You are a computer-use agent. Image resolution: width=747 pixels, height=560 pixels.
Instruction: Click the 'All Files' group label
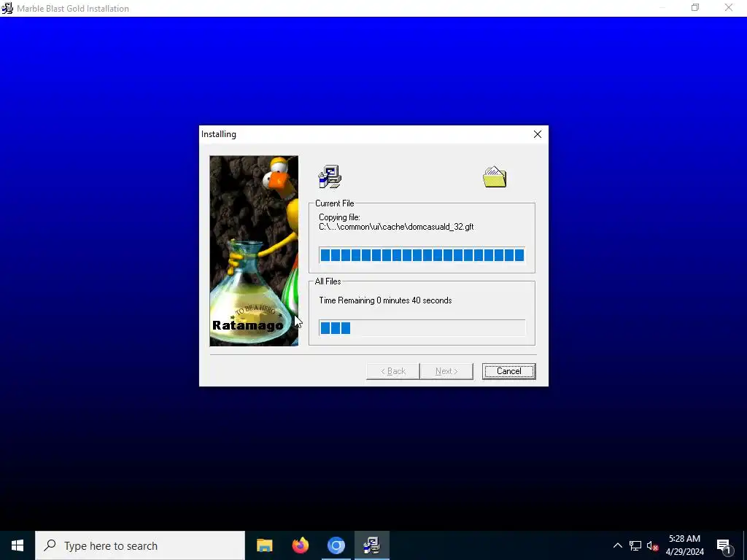pyautogui.click(x=328, y=281)
